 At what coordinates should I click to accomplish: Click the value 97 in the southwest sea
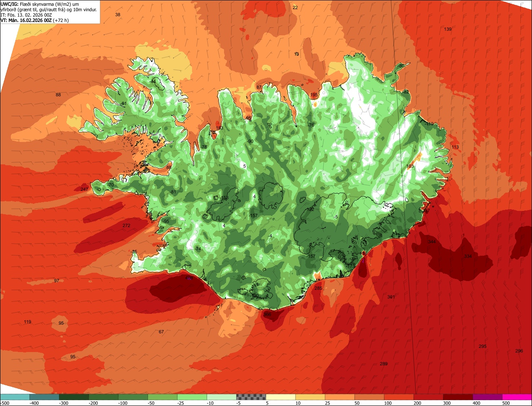(x=57, y=281)
